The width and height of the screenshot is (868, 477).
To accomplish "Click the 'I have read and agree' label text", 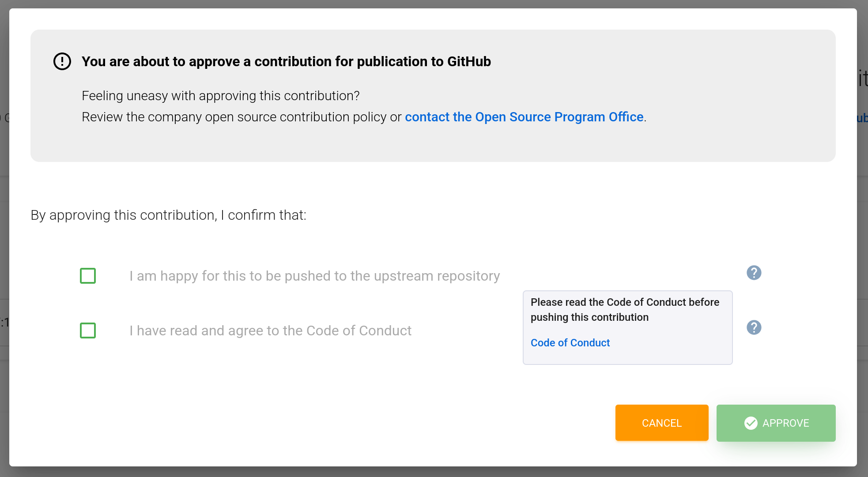I will [x=270, y=331].
